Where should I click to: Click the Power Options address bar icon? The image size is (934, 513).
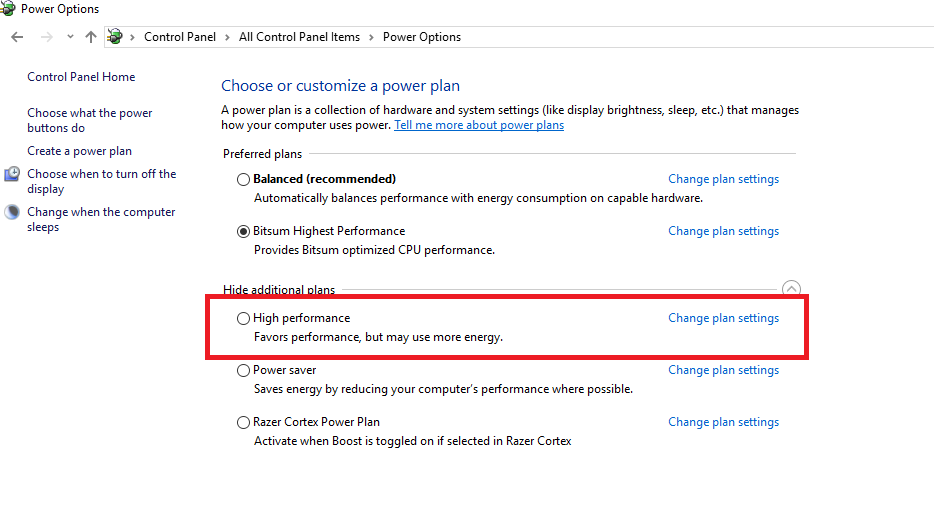tap(115, 37)
